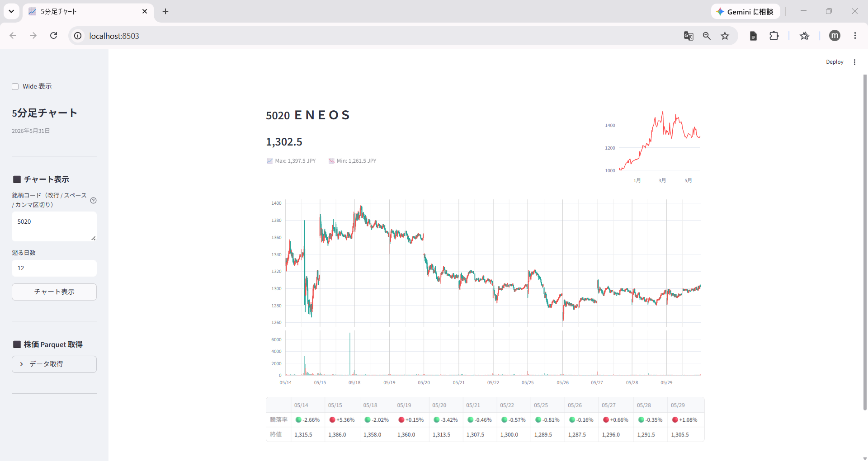Bookmark this page with the star icon
Screen dimensions: 868x461
point(725,36)
